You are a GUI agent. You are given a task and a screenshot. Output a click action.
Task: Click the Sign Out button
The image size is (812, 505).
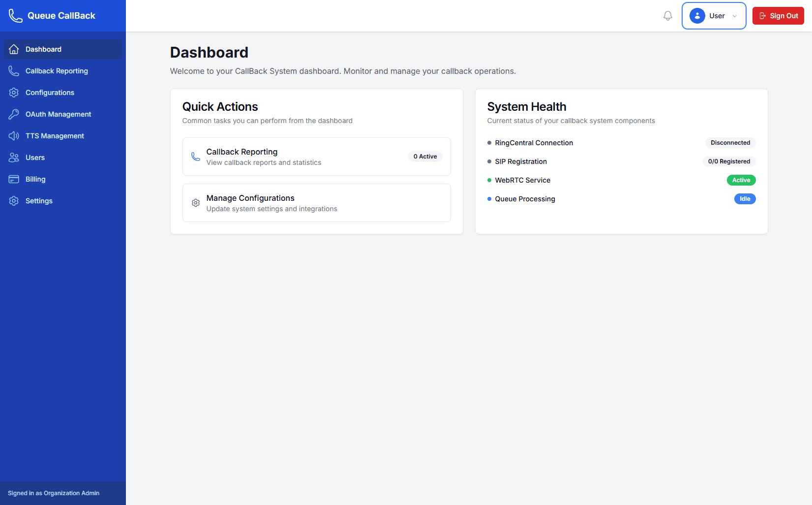(778, 15)
